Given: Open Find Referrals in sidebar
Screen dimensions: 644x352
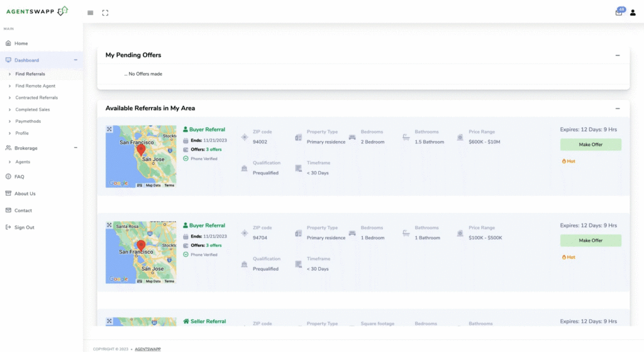Looking at the screenshot, I should [x=30, y=74].
